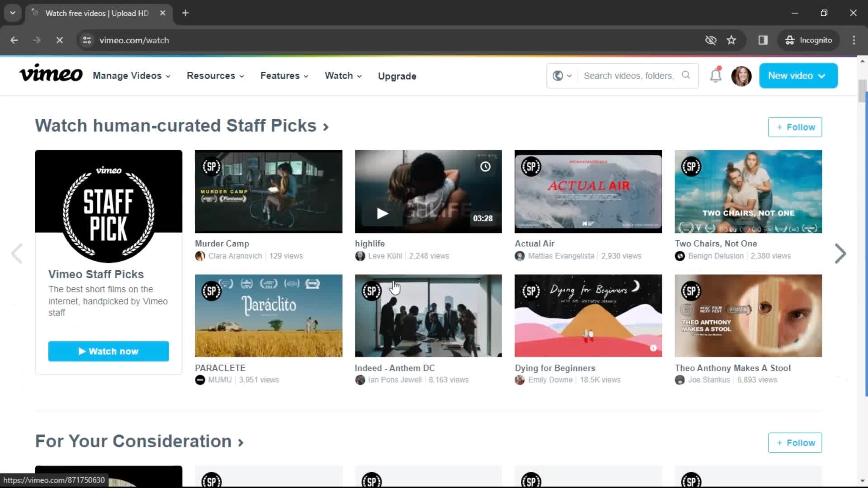Click Leve Kühl's avatar icon
This screenshot has width=868, height=488.
[360, 256]
